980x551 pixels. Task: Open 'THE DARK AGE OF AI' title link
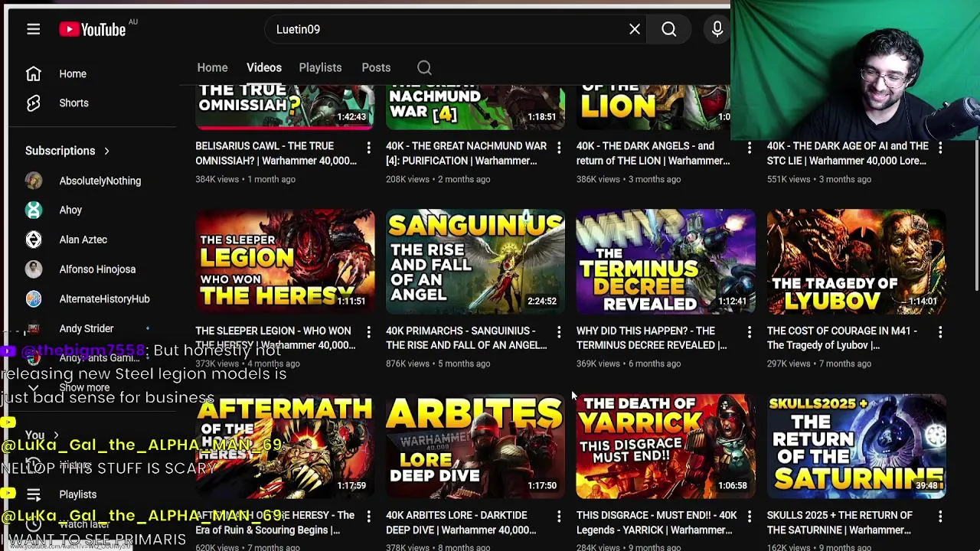[847, 153]
